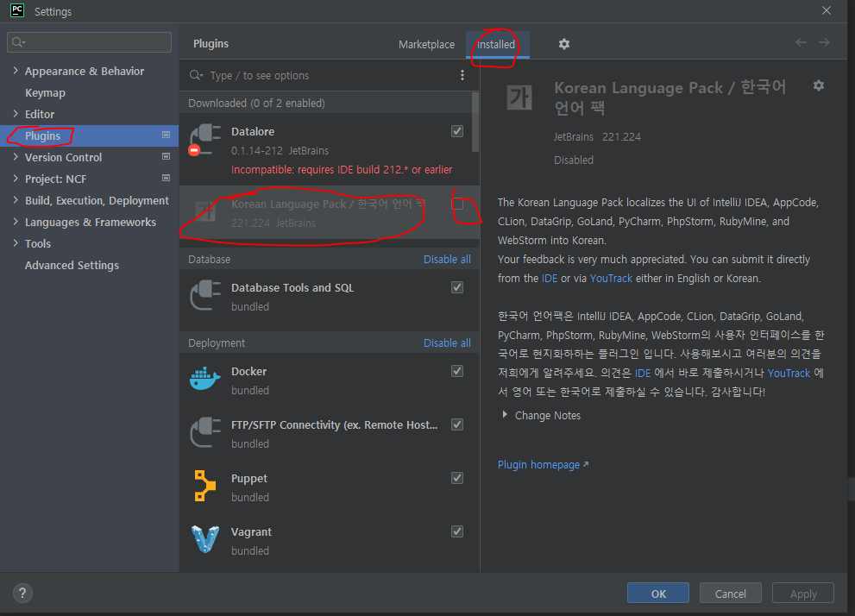Click the Docker whale icon

point(205,379)
